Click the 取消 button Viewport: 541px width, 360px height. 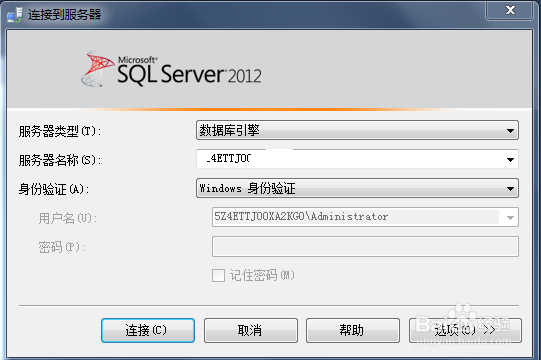coord(250,330)
